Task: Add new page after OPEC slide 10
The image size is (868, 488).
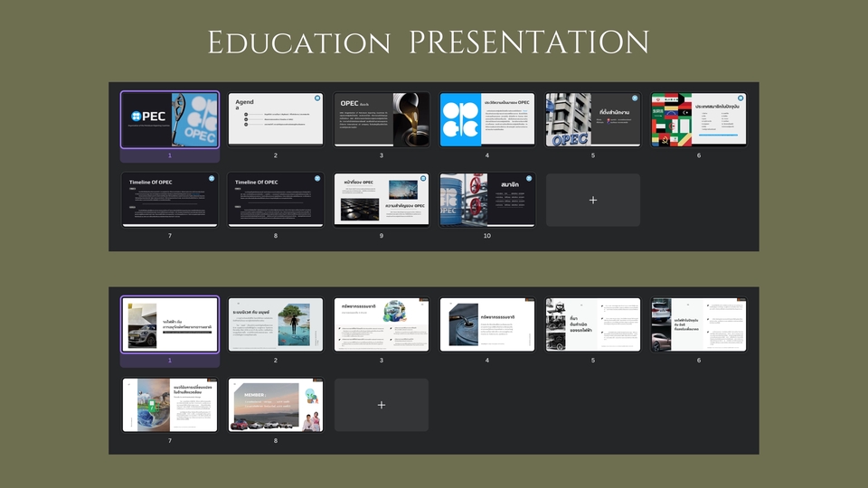Action: click(x=593, y=200)
